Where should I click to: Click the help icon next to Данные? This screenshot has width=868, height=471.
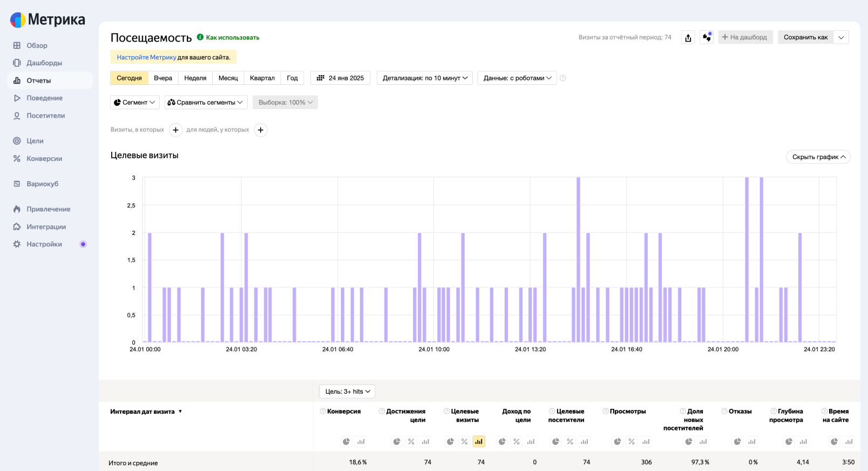(x=563, y=78)
